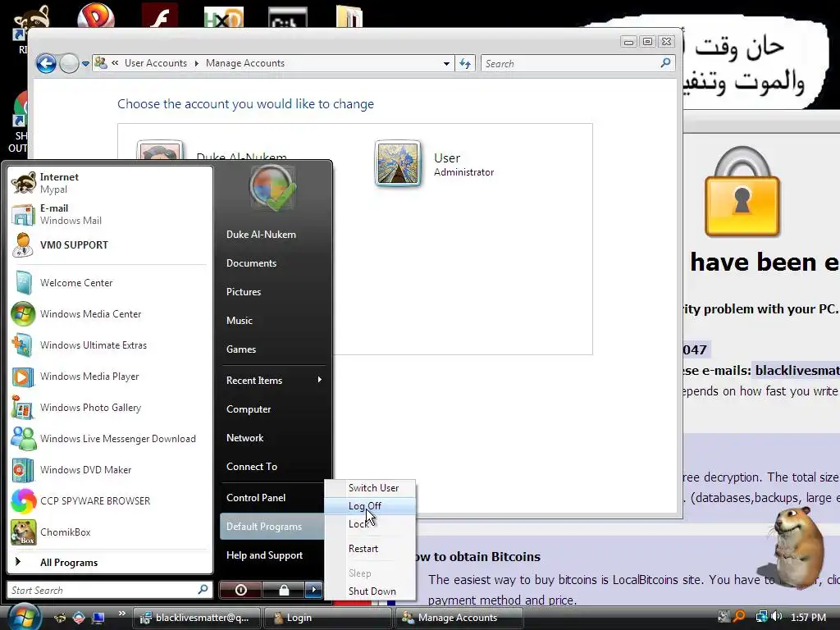Viewport: 840px width, 630px height.
Task: Click the network tray icon
Action: pyautogui.click(x=761, y=617)
